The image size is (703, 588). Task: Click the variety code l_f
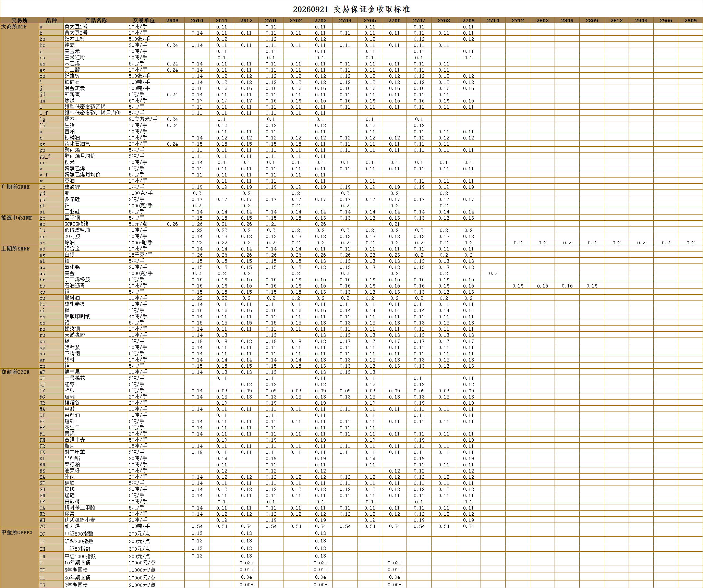(x=44, y=113)
